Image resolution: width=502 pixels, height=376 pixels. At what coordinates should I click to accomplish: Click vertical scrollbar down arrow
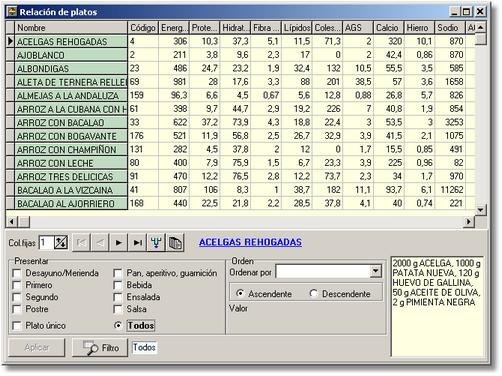pos(480,210)
